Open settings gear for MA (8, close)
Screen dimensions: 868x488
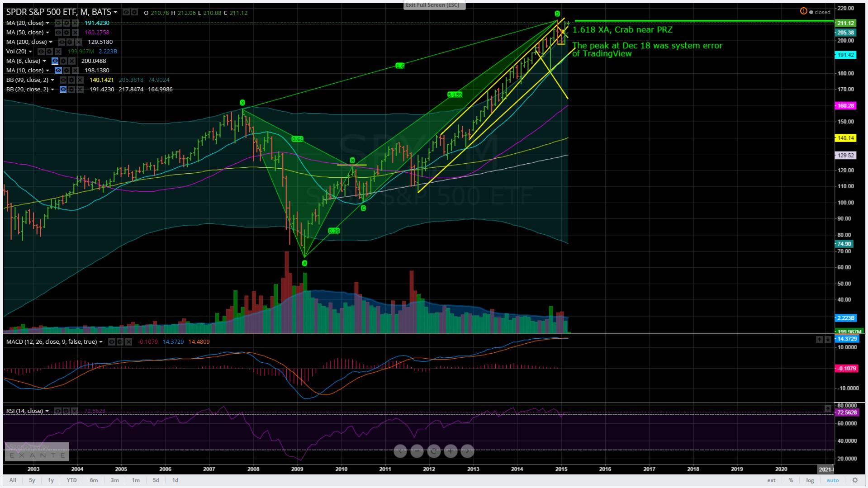(63, 61)
